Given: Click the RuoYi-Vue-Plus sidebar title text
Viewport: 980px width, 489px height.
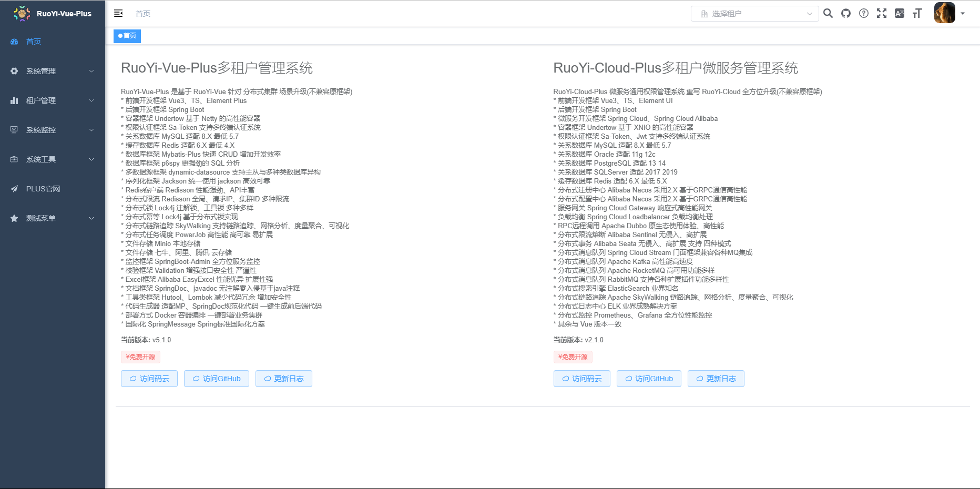Looking at the screenshot, I should pyautogui.click(x=64, y=14).
